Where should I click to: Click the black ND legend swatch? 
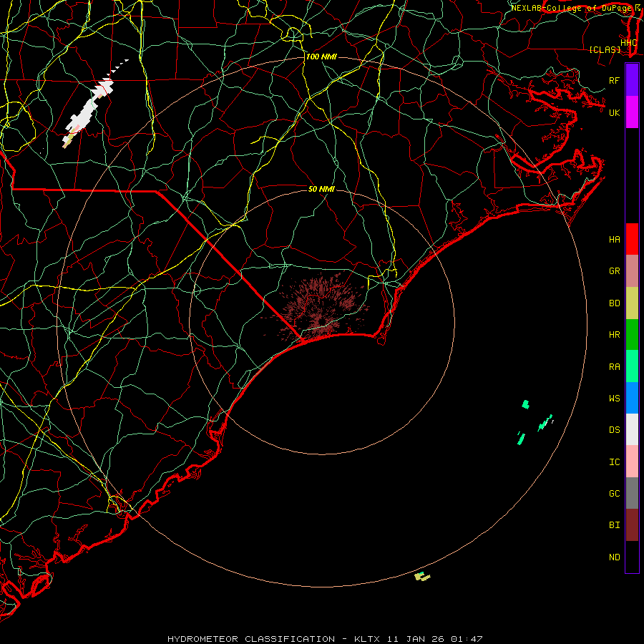pos(632,557)
